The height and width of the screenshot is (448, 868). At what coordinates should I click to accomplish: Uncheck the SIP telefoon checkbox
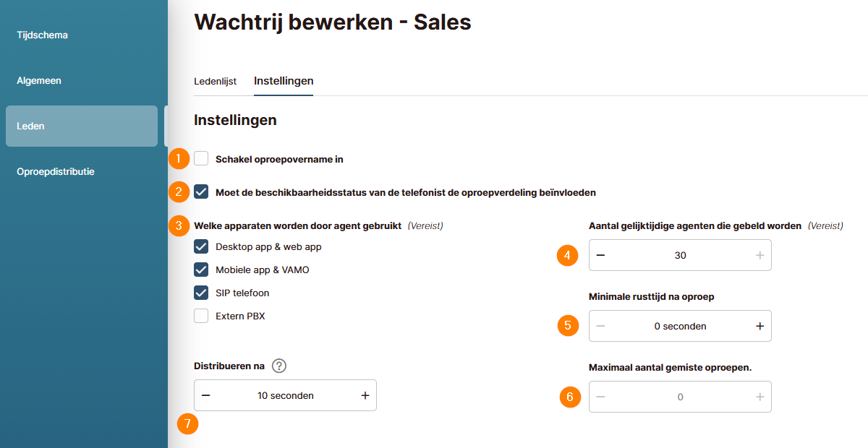point(201,293)
